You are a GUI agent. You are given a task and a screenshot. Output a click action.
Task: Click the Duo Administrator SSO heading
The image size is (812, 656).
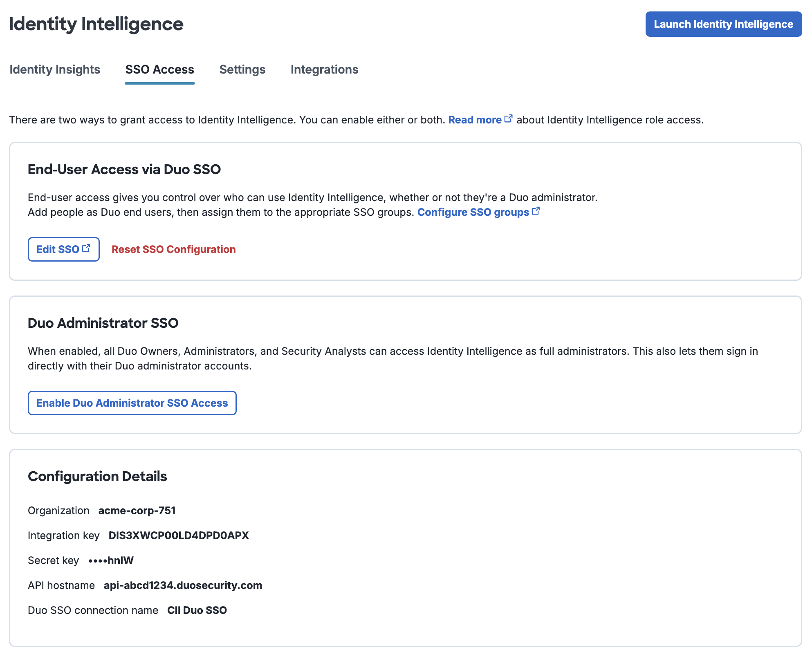pyautogui.click(x=103, y=323)
